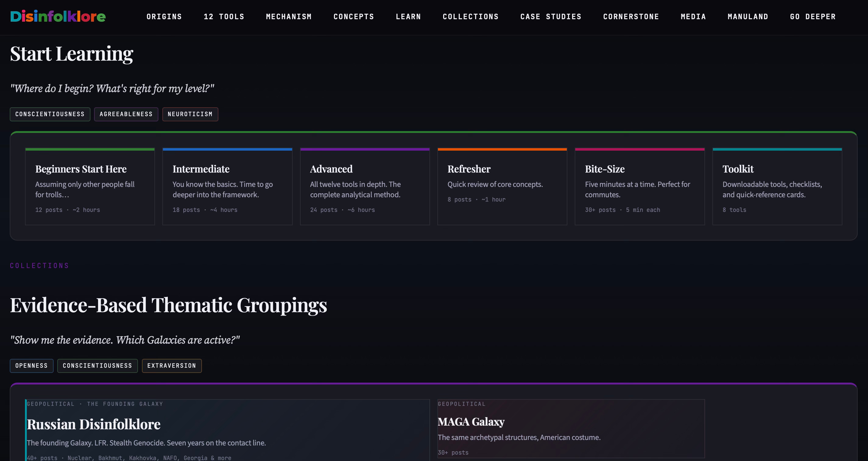The image size is (868, 461).
Task: Open the Toolkit card
Action: click(777, 187)
